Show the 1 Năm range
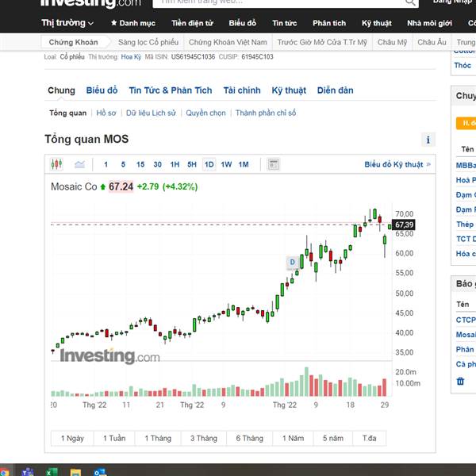Viewport: 476px width, 476px height. [293, 439]
